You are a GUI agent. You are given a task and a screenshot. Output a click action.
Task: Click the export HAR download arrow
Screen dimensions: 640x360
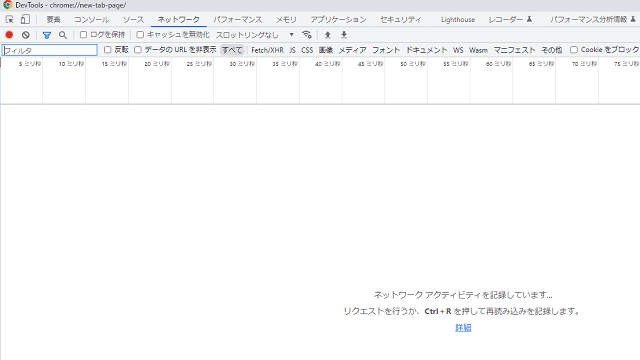pos(344,35)
